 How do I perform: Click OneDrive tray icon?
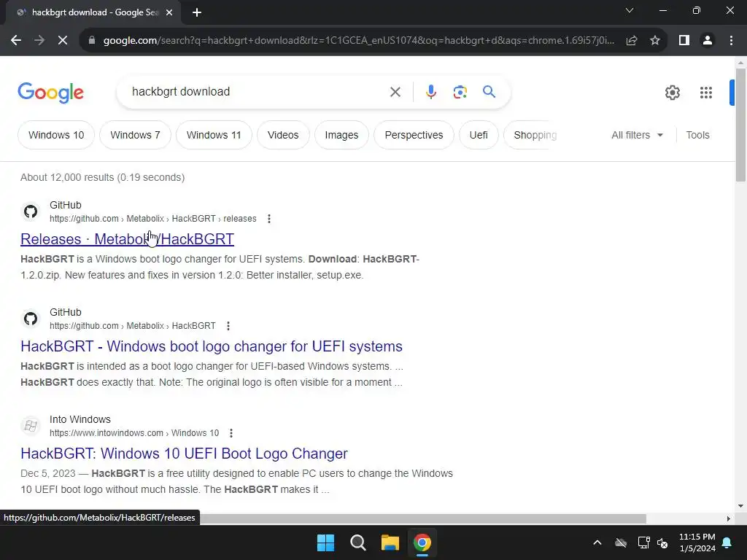tap(621, 542)
